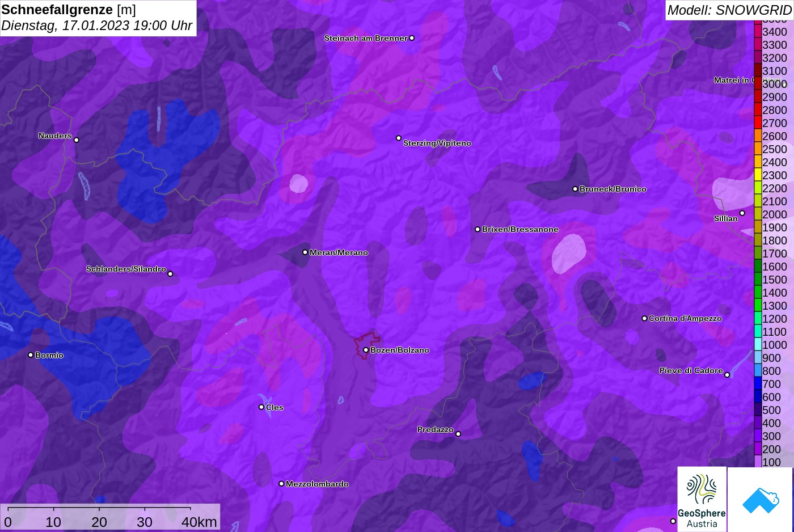Viewport: 794px width, 532px height.
Task: Click the Bruneck/Brunico marker dot
Action: tap(575, 189)
